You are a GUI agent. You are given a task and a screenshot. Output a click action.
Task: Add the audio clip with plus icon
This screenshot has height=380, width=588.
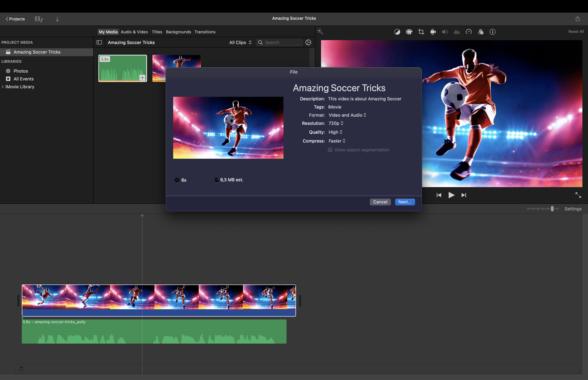point(142,78)
